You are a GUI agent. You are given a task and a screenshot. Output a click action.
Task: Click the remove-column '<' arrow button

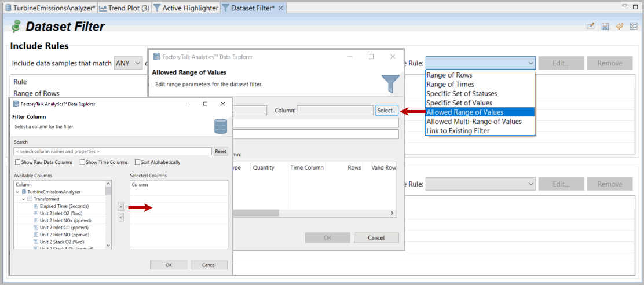(120, 217)
